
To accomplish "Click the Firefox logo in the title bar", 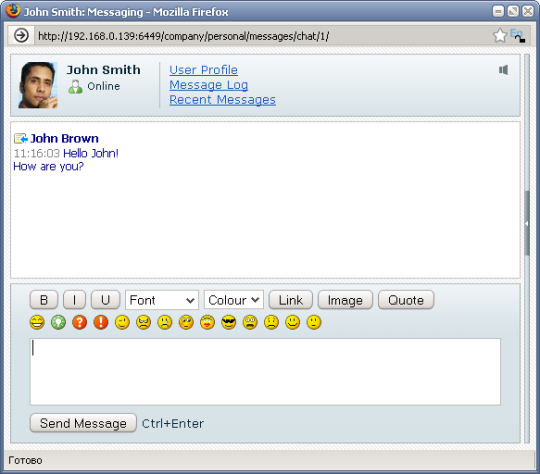I will point(13,11).
